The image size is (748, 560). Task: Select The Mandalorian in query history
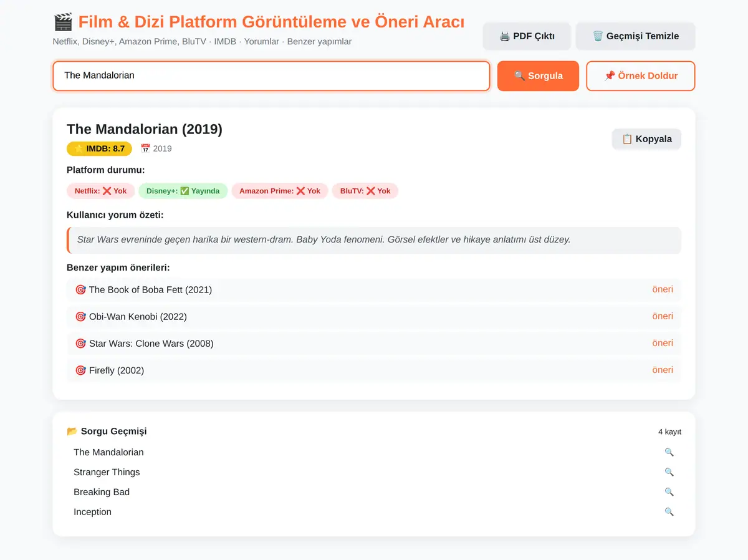[x=108, y=452]
